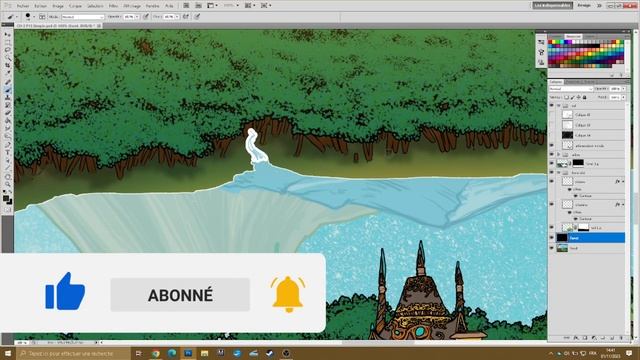
Task: Enable airbrush mode in options bar
Action: (x=186, y=17)
